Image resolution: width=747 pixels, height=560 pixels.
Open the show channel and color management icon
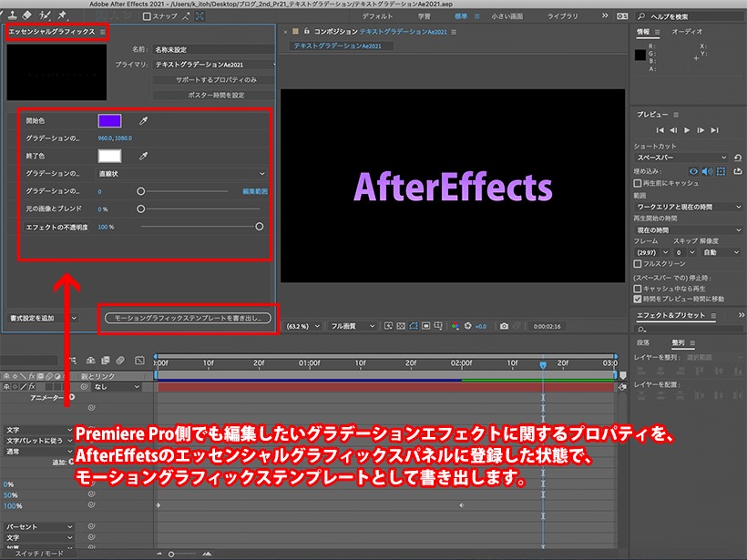[455, 326]
